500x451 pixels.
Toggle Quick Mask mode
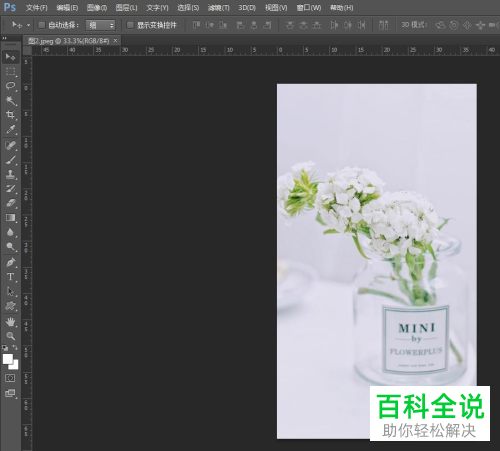pyautogui.click(x=10, y=378)
